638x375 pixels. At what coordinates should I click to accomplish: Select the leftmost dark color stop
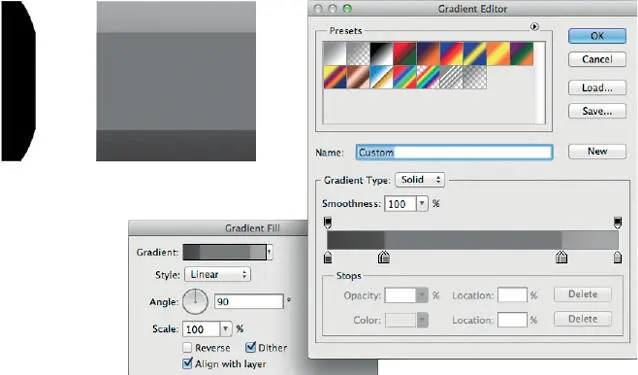pos(328,257)
